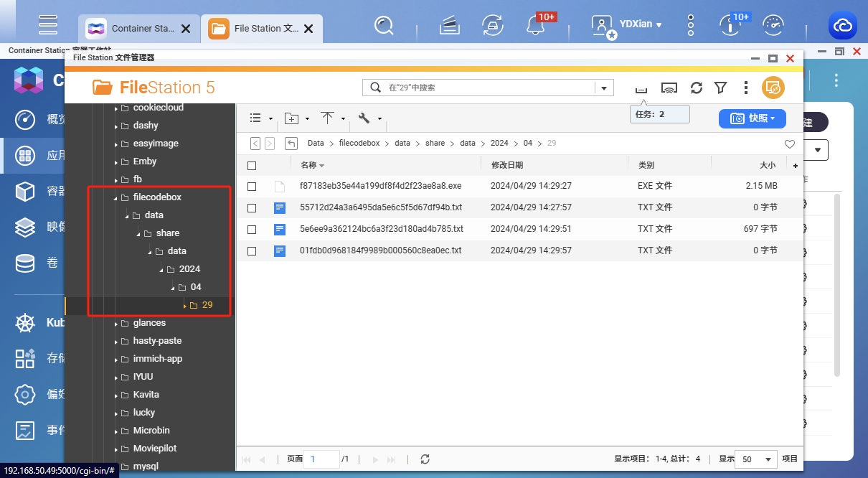The width and height of the screenshot is (868, 478).
Task: Open the 快照 snapshot dropdown button
Action: click(x=752, y=118)
